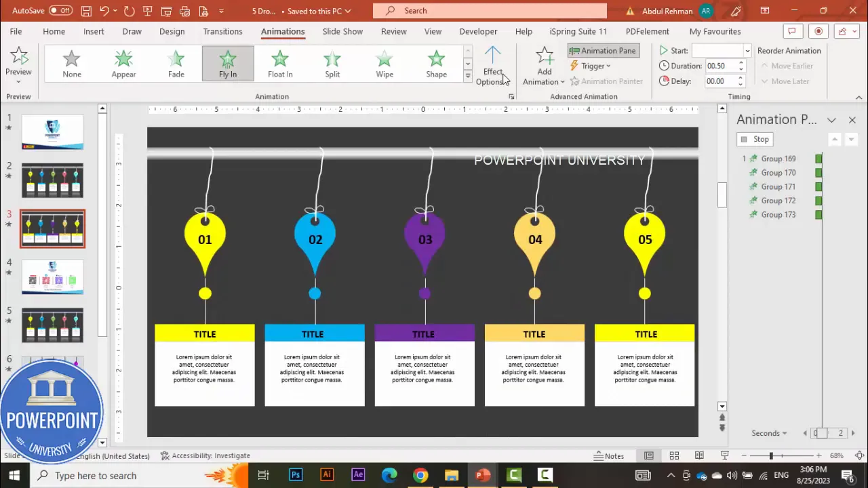Open animation dialog launcher in Animation group
Viewport: 868px width, 488px height.
tap(511, 97)
